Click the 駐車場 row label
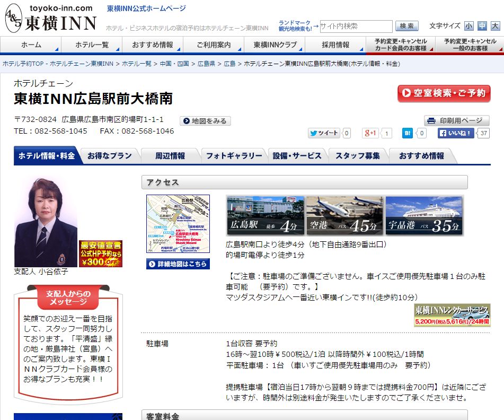Viewport: 504px width, 420px height. tap(157, 344)
